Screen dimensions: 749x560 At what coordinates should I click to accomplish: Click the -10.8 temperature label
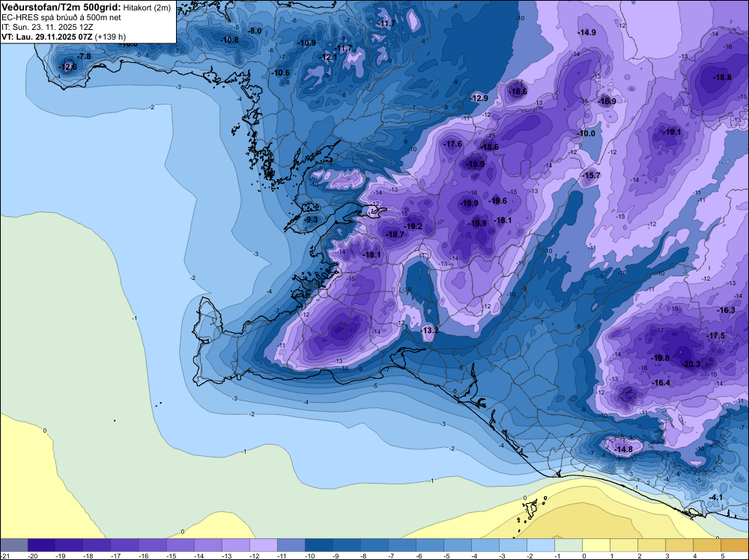[x=230, y=40]
